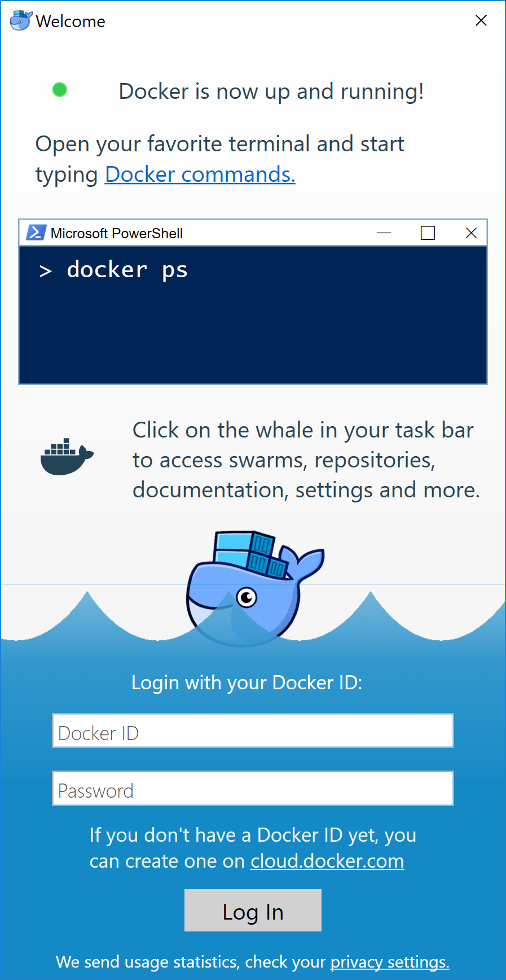Viewport: 506px width, 980px height.
Task: Click the Microsoft PowerShell title text
Action: coord(117,233)
